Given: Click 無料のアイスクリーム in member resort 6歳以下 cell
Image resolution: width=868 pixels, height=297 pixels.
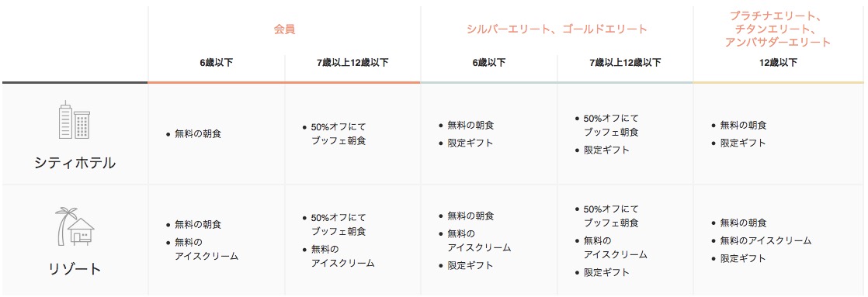Looking at the screenshot, I should (x=207, y=249).
